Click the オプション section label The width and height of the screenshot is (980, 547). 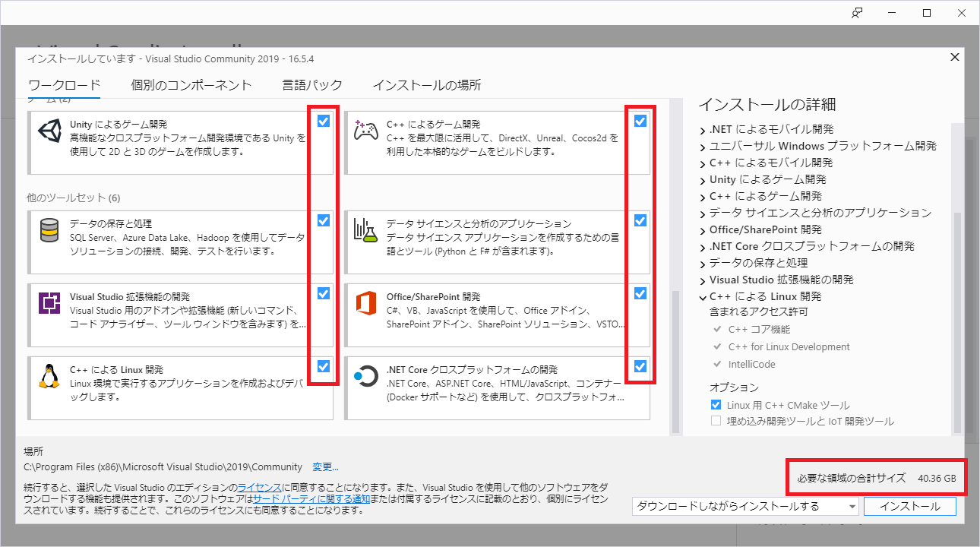coord(734,387)
